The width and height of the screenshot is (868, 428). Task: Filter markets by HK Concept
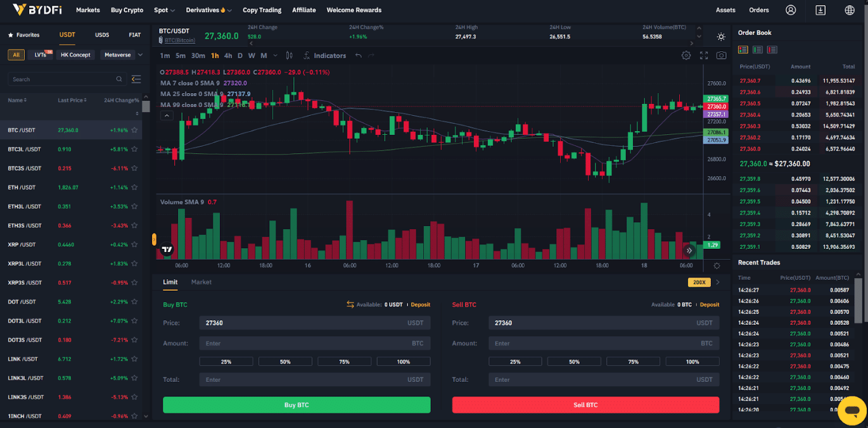(x=76, y=55)
